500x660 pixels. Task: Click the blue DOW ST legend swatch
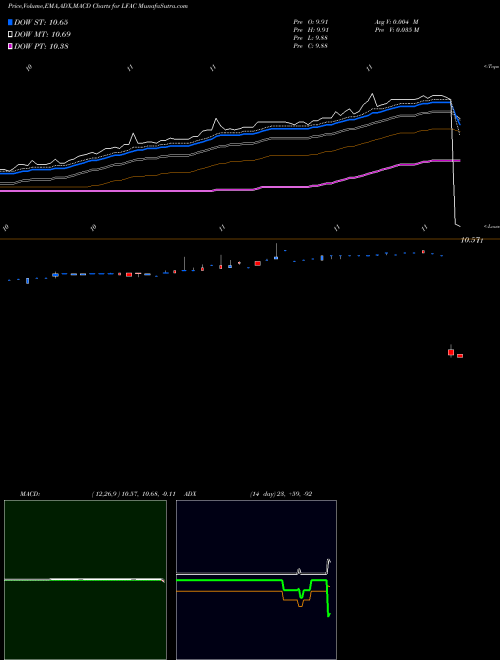click(x=11, y=22)
